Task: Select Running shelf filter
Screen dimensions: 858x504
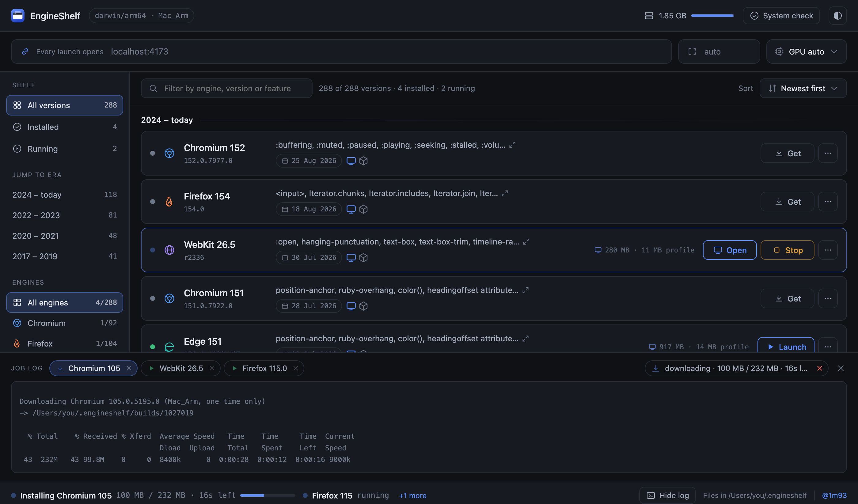Action: click(x=64, y=149)
